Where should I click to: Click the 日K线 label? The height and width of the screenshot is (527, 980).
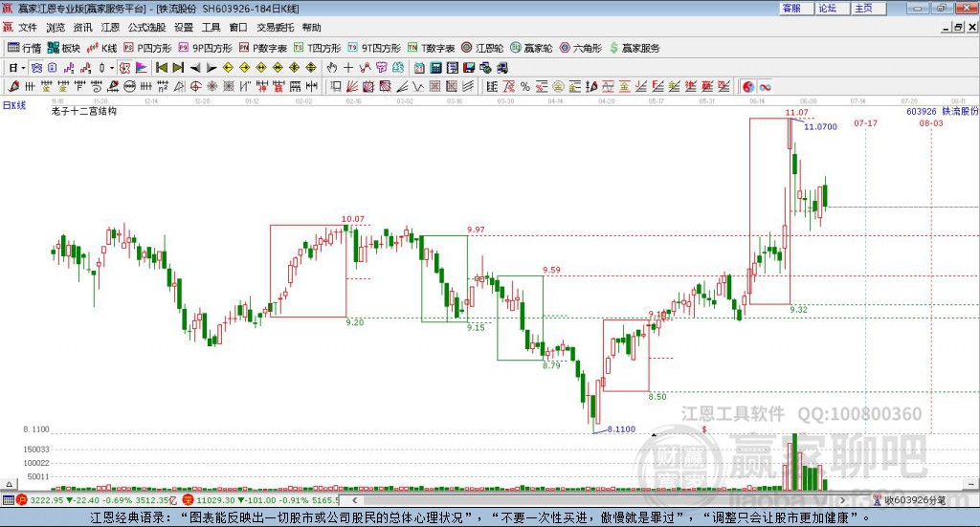(x=14, y=105)
